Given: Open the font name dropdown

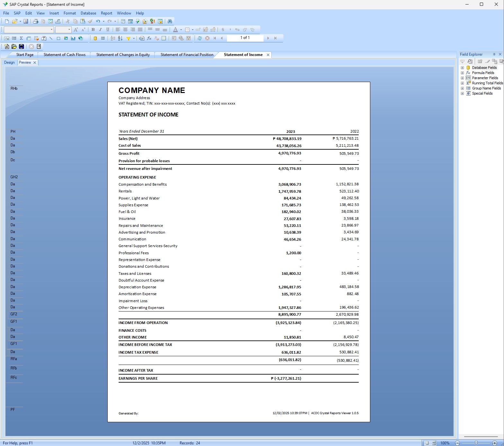Looking at the screenshot, I should click(51, 30).
